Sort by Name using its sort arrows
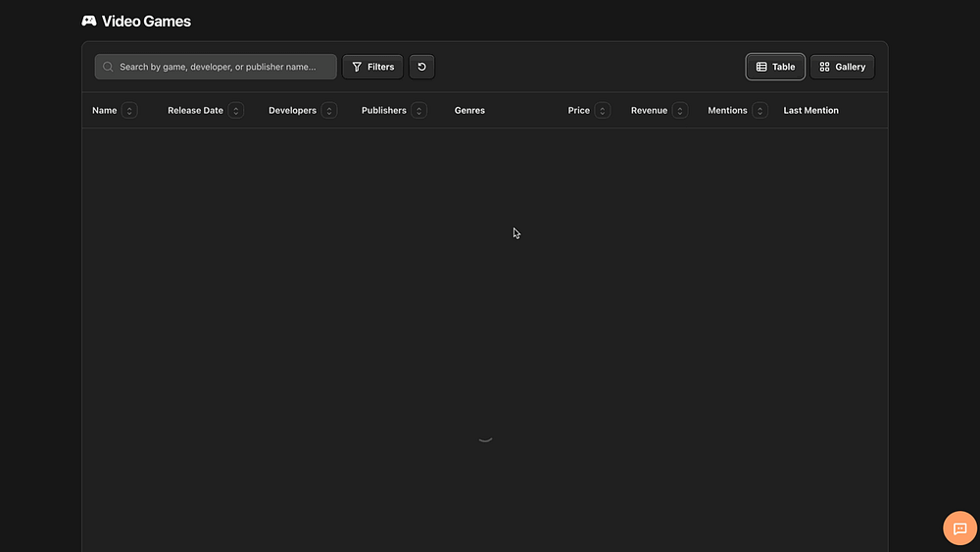This screenshot has width=980, height=552. pos(129,111)
